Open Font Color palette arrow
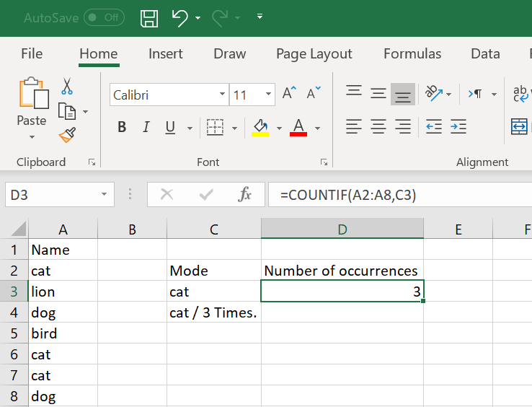The image size is (532, 407). (x=318, y=128)
